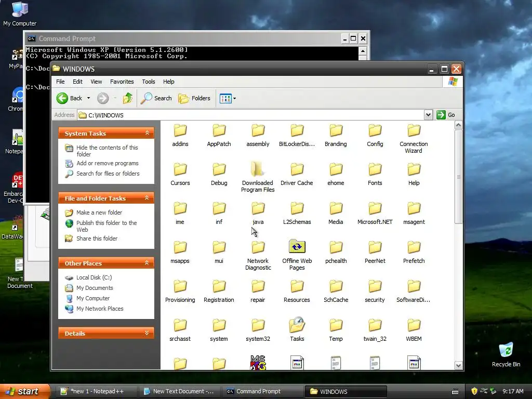Image resolution: width=532 pixels, height=399 pixels.
Task: Open My Network Places link
Action: pyautogui.click(x=100, y=309)
